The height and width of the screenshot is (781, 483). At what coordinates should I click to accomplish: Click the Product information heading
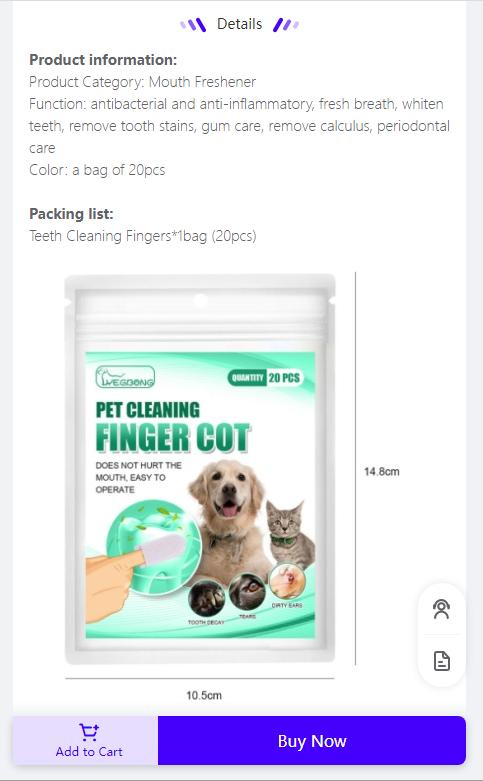coord(103,60)
